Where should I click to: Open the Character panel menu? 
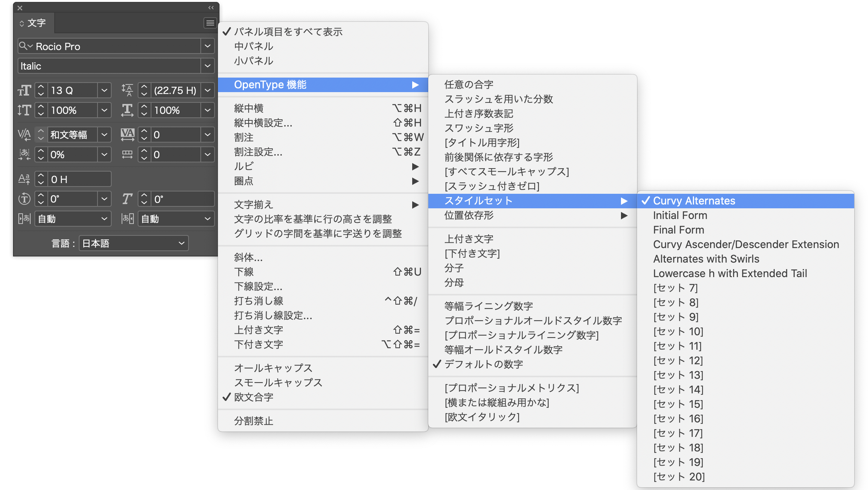(210, 23)
